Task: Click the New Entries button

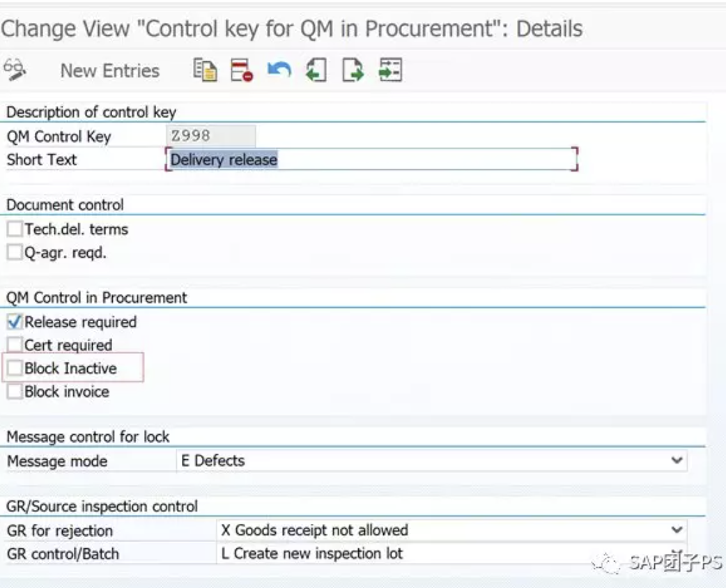Action: (109, 70)
